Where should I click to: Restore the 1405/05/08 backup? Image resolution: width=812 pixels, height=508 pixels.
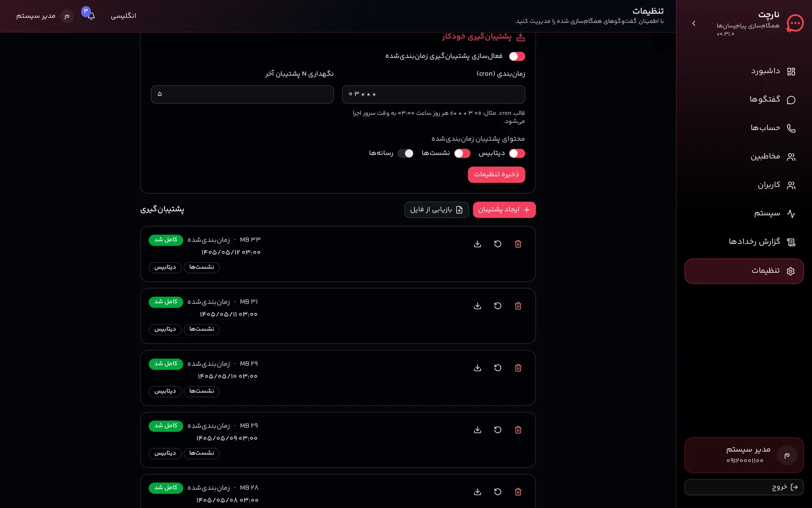click(498, 492)
